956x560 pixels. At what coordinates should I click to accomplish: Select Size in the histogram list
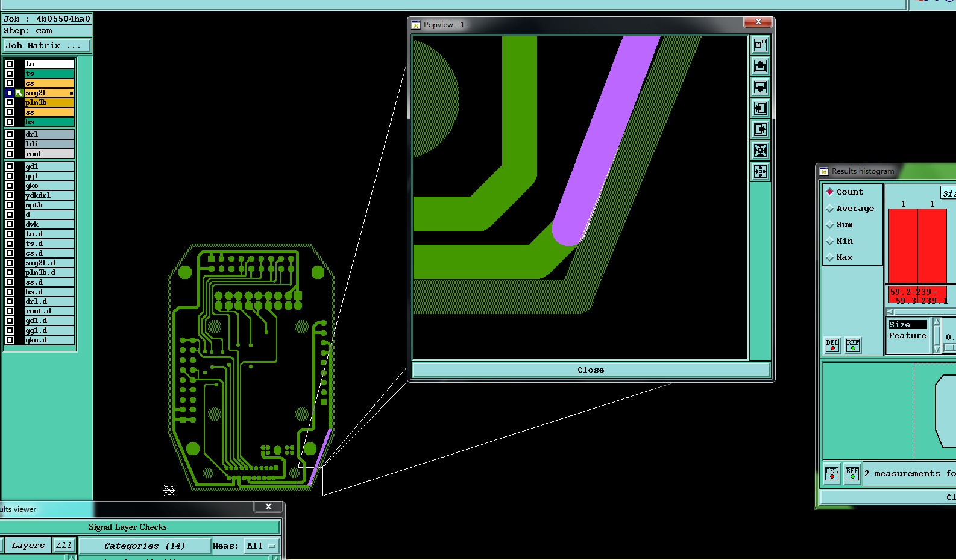coord(908,324)
